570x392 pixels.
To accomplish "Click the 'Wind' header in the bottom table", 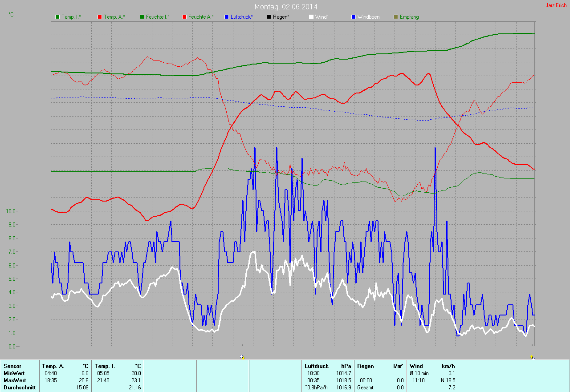I will click(416, 366).
